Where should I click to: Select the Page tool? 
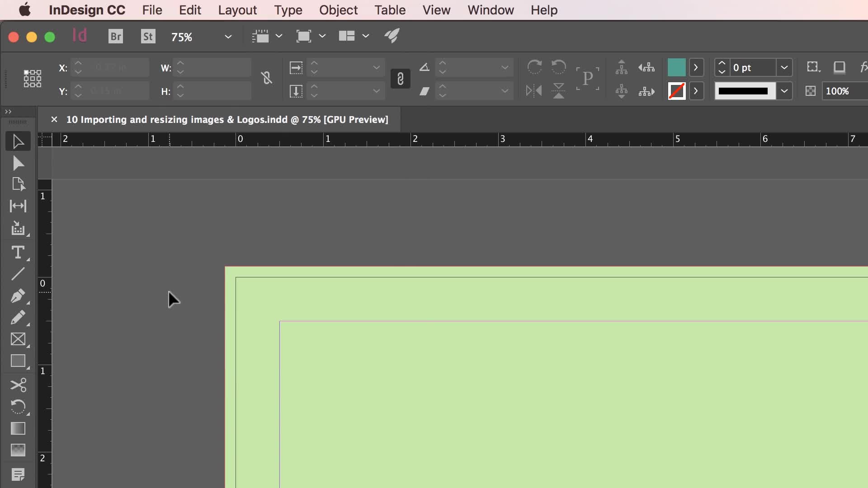click(18, 184)
